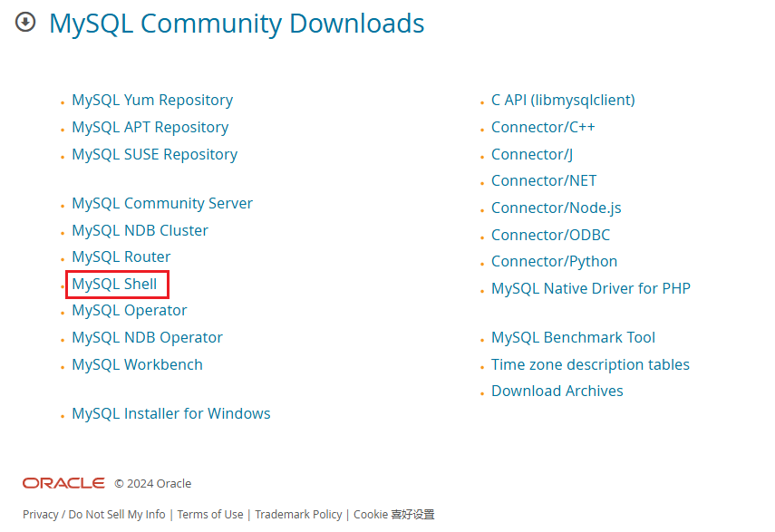Open the MySQL Community Downloads heading link
The height and width of the screenshot is (532, 775).
coord(237,24)
